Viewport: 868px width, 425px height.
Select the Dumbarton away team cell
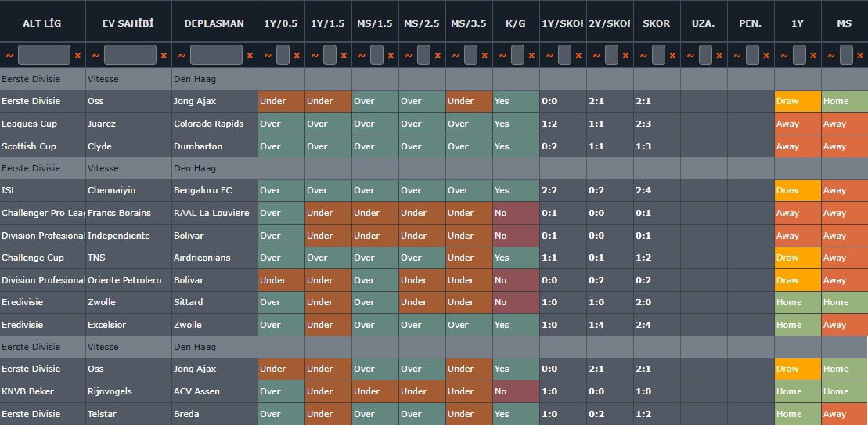coord(214,146)
